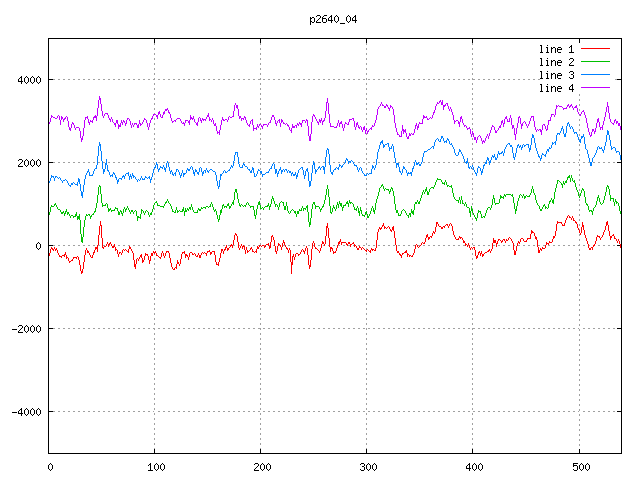Click the red line 1 legend sample
The width and height of the screenshot is (640, 480).
pos(596,49)
